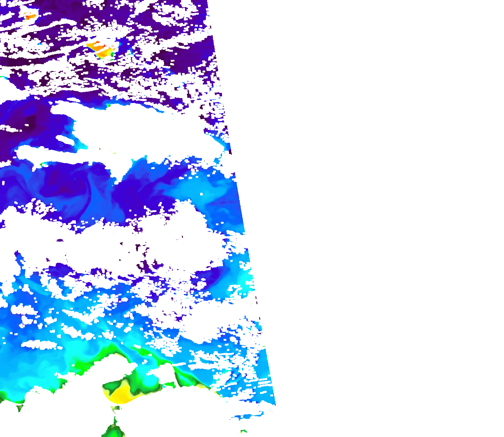
Task: Click the bright yellow blob at the bottom
Action: (122, 394)
